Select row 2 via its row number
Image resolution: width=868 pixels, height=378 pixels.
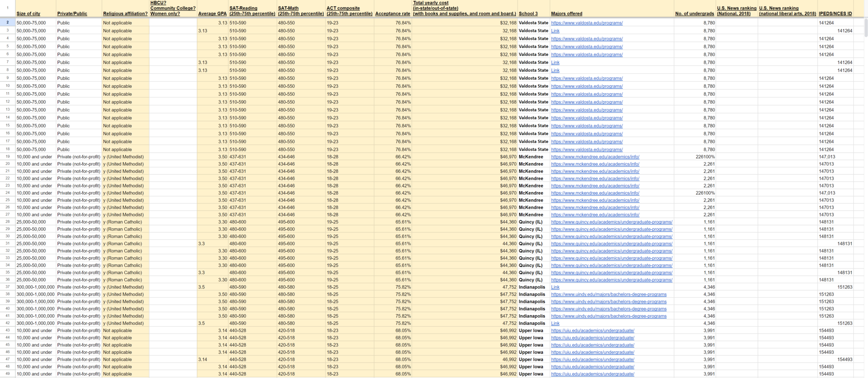pyautogui.click(x=8, y=22)
